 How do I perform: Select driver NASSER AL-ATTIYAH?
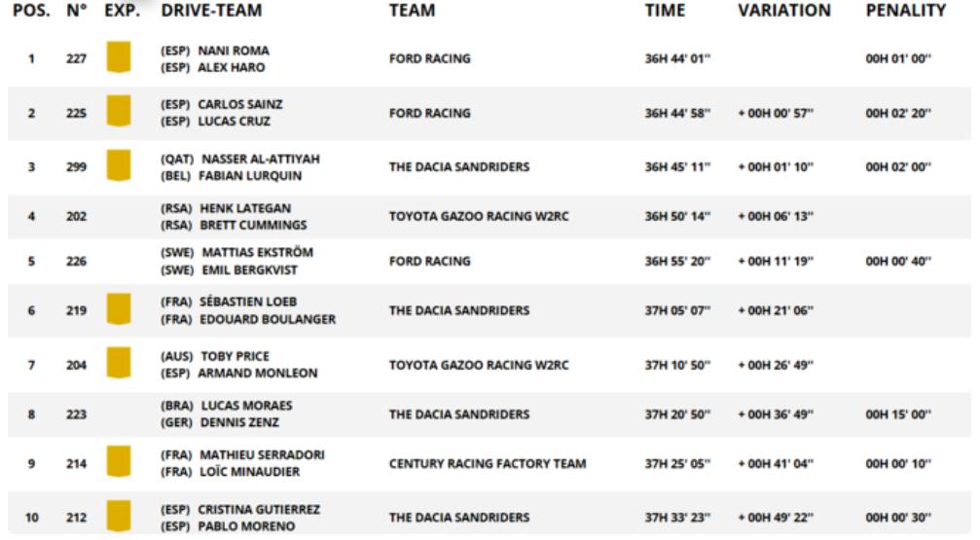click(261, 159)
